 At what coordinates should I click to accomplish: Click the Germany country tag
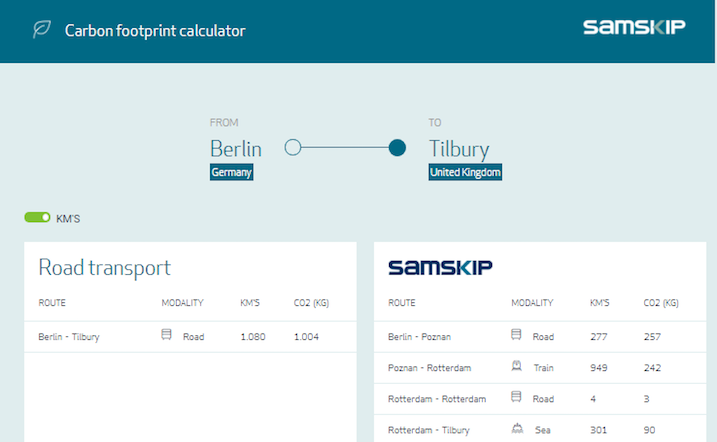coord(232,172)
